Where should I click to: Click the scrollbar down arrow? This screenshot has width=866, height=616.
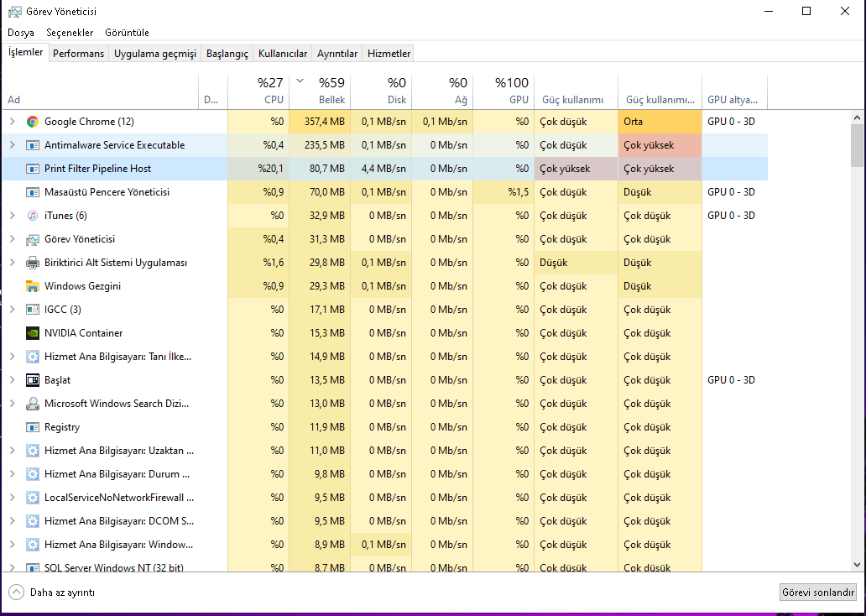click(857, 565)
